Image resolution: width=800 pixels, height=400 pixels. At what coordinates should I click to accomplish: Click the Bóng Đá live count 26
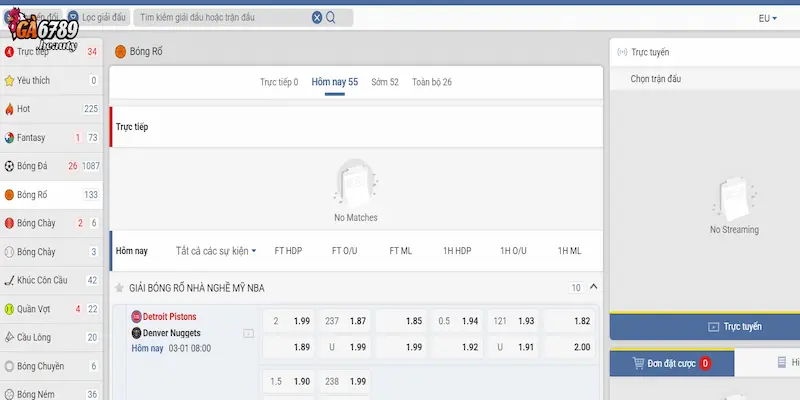click(x=73, y=166)
